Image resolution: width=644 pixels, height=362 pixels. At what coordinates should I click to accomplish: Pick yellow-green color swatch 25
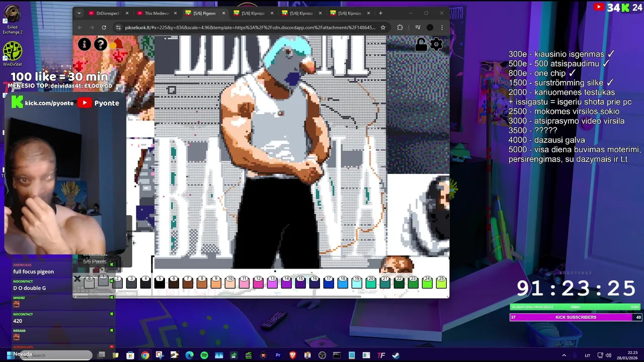(x=441, y=283)
